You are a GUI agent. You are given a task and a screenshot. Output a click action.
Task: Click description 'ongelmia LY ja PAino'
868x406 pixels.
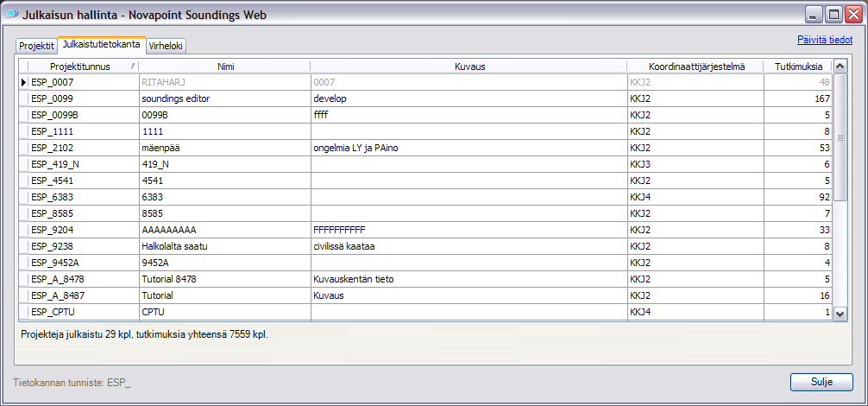(x=469, y=148)
